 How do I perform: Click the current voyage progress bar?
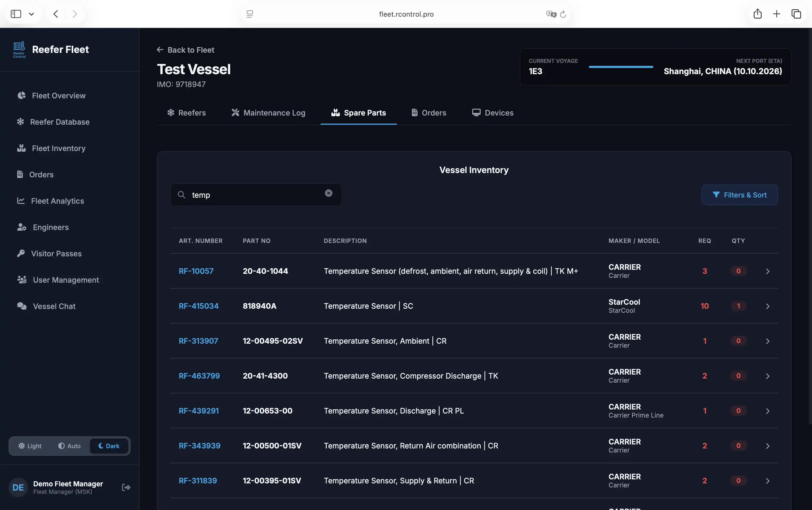click(x=621, y=67)
